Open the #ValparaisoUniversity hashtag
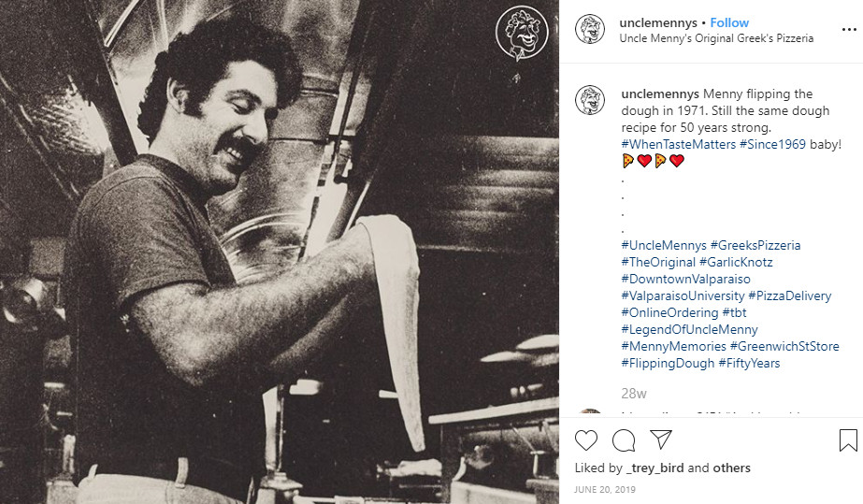 [x=683, y=295]
